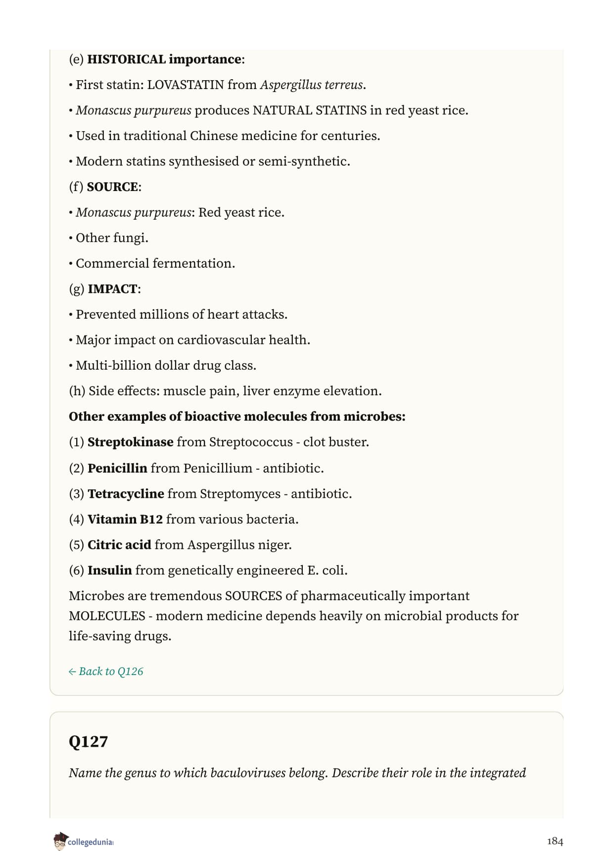
Task: Click the Other examples of bioactive molecules heading
Action: [x=237, y=417]
